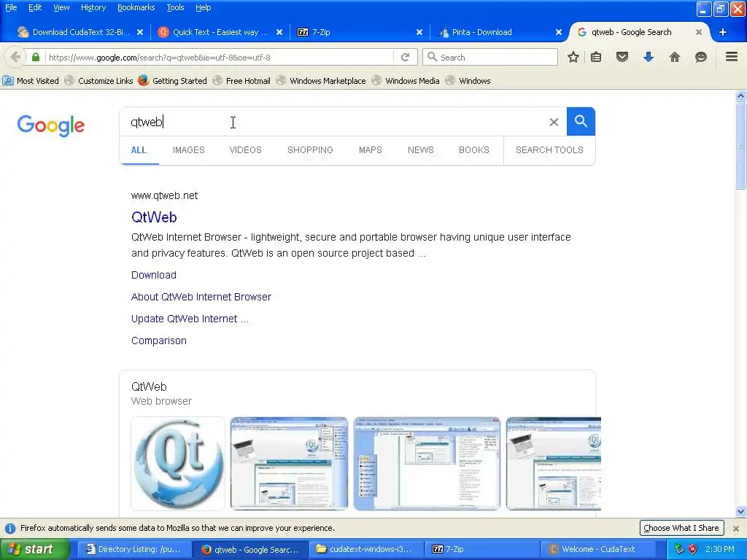The width and height of the screenshot is (747, 560).
Task: Go to the Home page icon
Action: (675, 57)
